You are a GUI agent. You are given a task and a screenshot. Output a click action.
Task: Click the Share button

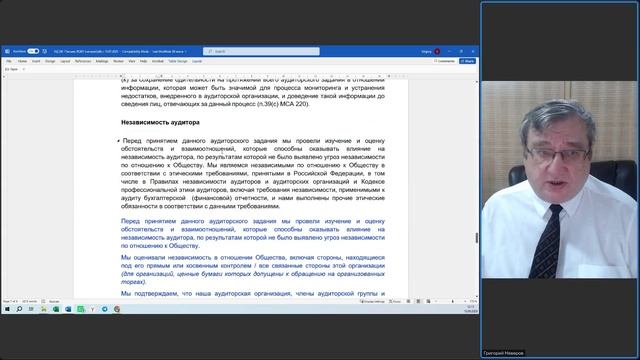pyautogui.click(x=467, y=61)
